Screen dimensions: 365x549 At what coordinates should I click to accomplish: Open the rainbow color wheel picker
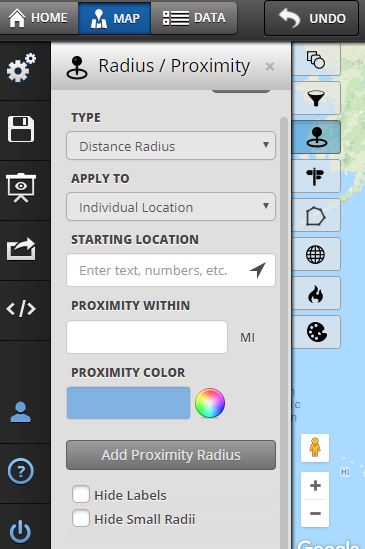coord(210,403)
